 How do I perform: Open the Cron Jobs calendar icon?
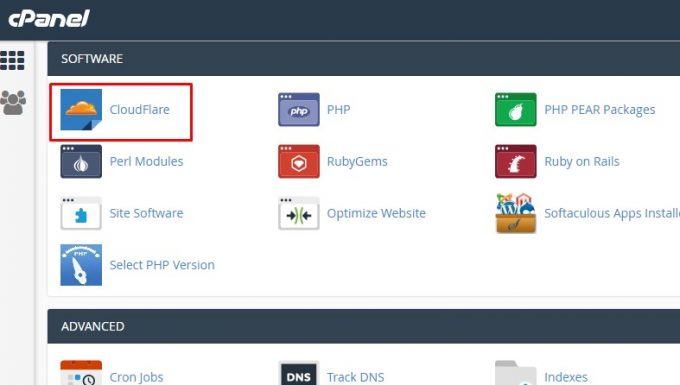[x=81, y=373]
